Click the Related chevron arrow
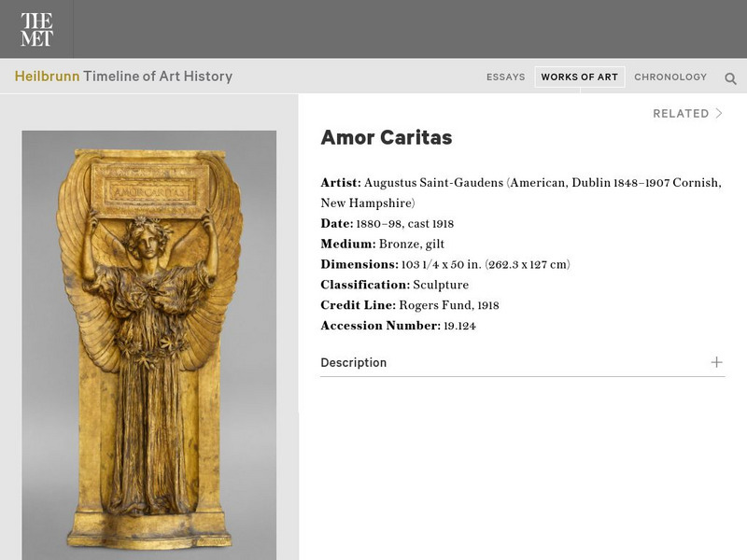The width and height of the screenshot is (747, 560). click(719, 113)
